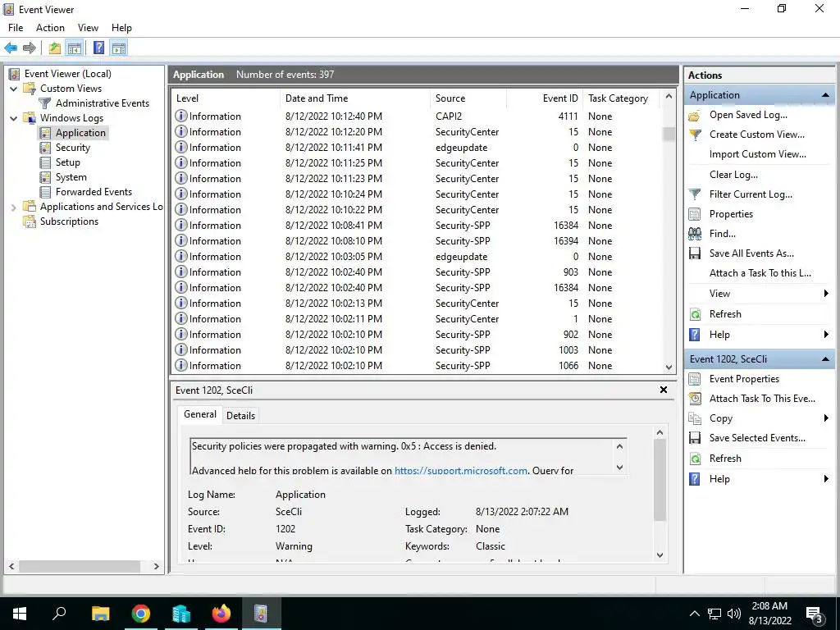
Task: Toggle the Action pane toolbar icon
Action: click(x=119, y=48)
